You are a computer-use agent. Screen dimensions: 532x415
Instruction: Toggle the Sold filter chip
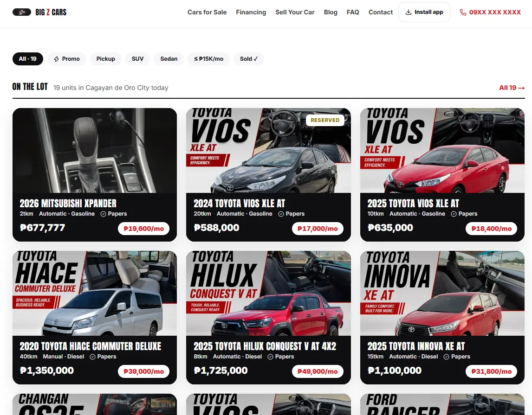[x=249, y=59]
